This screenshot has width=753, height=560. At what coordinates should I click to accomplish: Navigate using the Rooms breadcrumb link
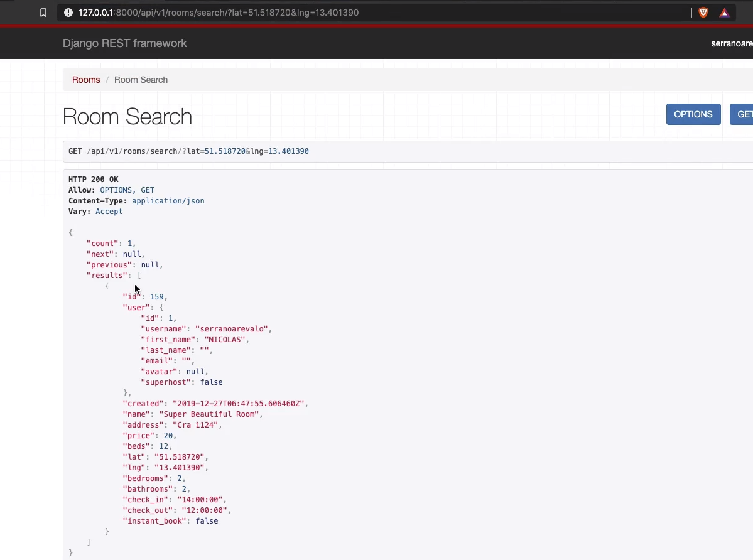coord(85,80)
